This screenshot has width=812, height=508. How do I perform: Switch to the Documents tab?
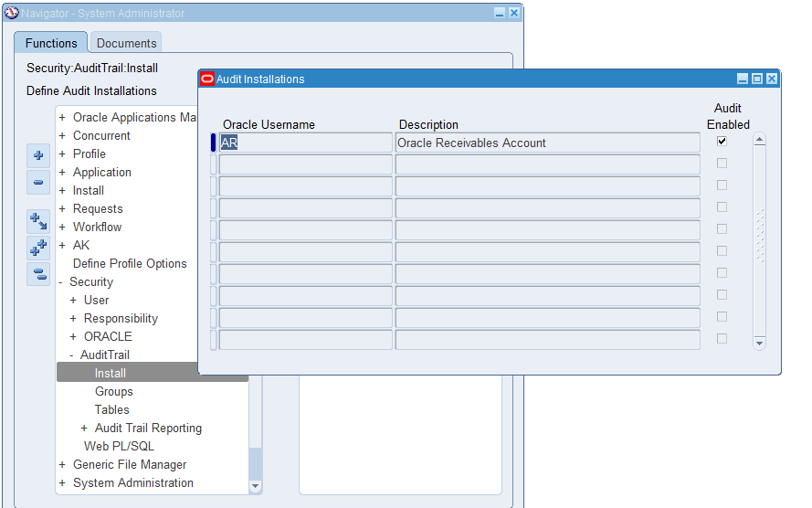(126, 43)
